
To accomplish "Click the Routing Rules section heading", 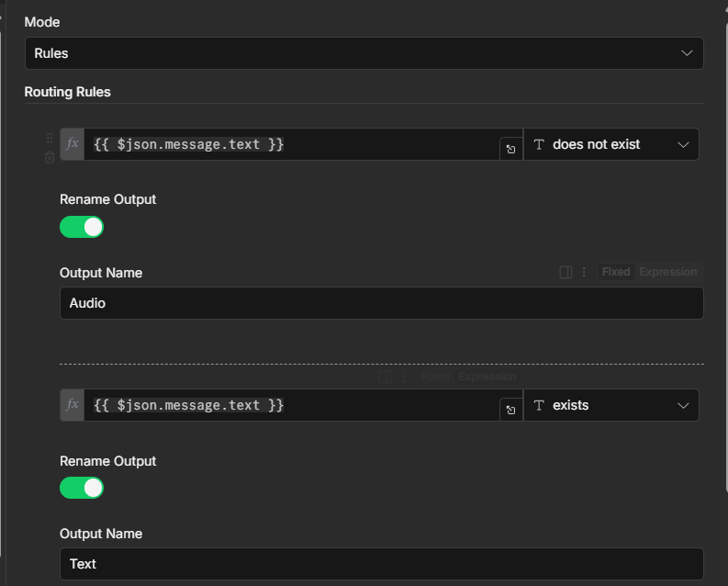I will [x=67, y=92].
